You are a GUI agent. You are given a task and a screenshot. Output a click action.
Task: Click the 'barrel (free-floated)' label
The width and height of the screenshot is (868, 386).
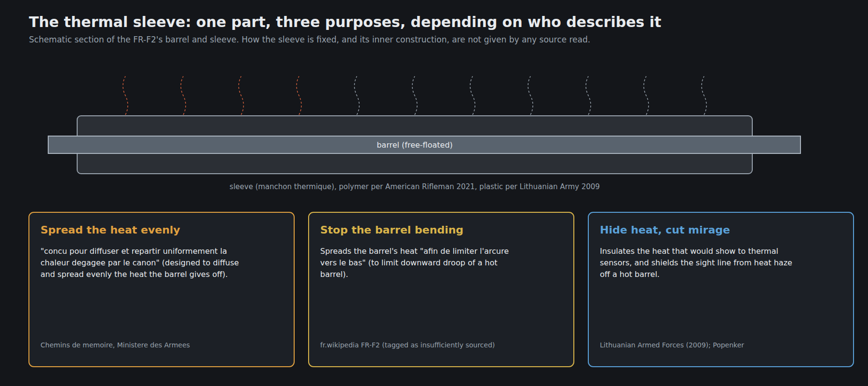click(414, 145)
